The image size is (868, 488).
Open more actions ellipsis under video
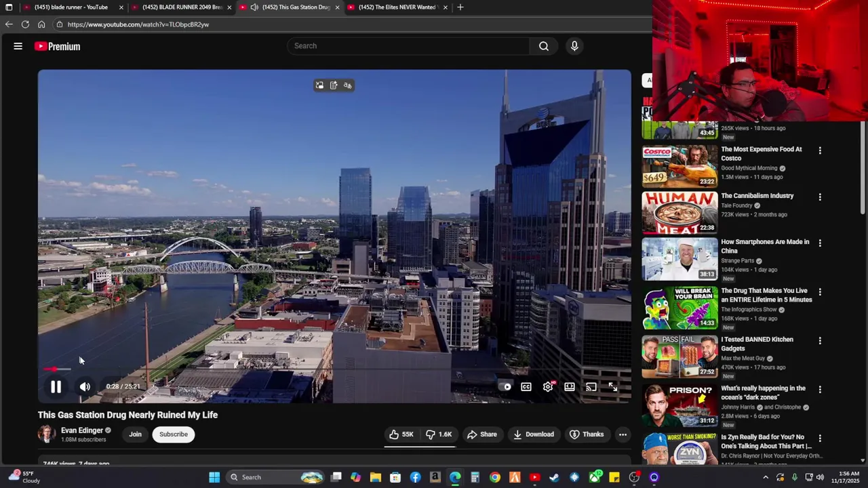click(623, 434)
